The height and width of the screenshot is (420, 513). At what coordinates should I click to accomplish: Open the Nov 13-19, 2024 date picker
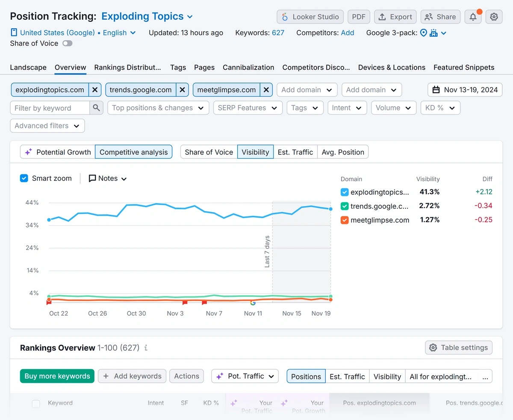tap(465, 90)
